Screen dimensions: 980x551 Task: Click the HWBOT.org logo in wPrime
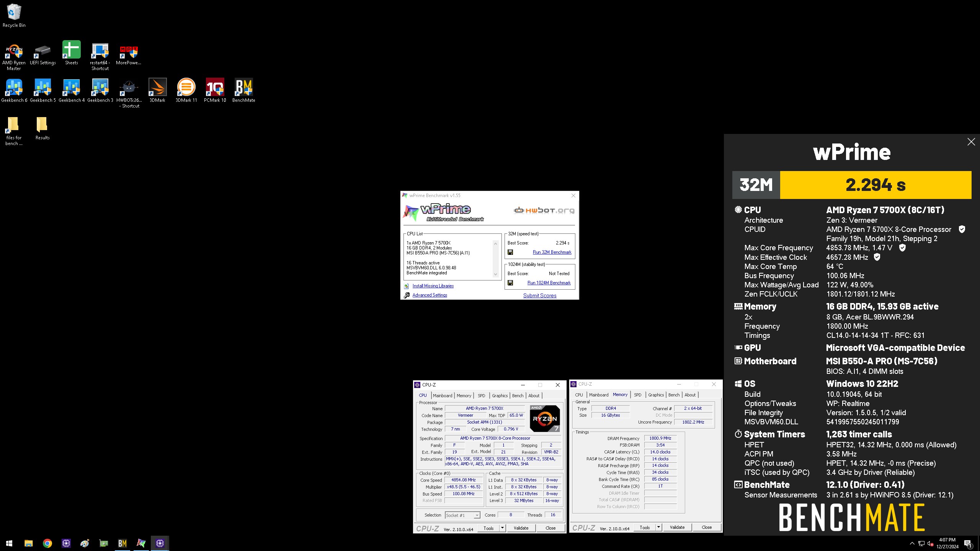[x=544, y=210]
